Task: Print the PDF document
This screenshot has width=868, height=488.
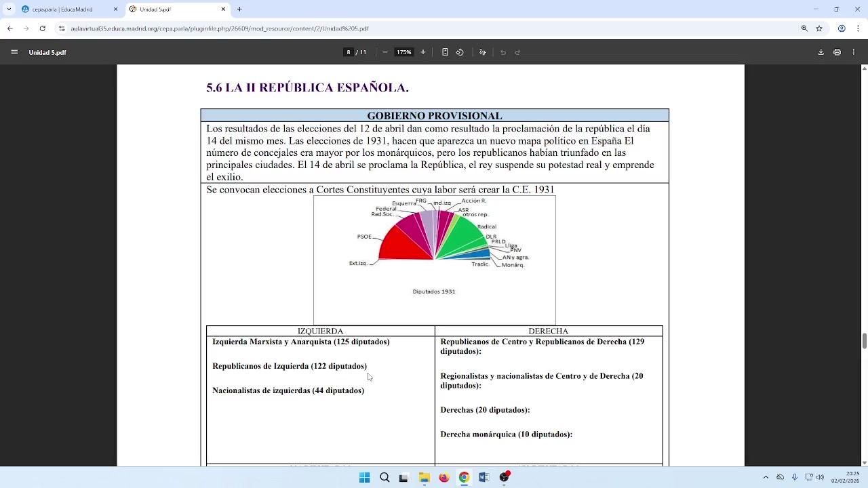Action: point(837,52)
